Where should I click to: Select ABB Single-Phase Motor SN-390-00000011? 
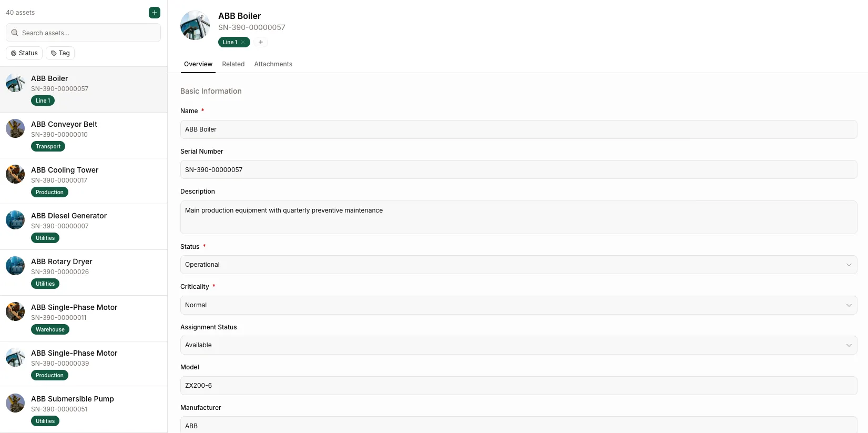coord(84,318)
